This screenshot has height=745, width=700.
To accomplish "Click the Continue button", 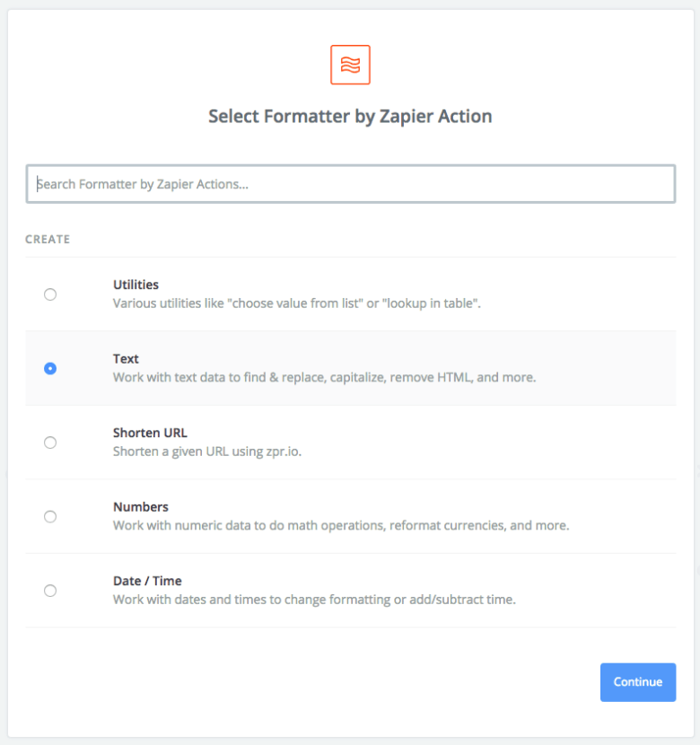I will [x=638, y=682].
